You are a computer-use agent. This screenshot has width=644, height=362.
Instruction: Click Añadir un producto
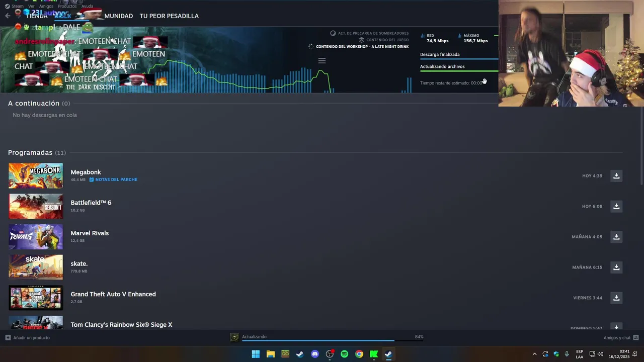31,337
